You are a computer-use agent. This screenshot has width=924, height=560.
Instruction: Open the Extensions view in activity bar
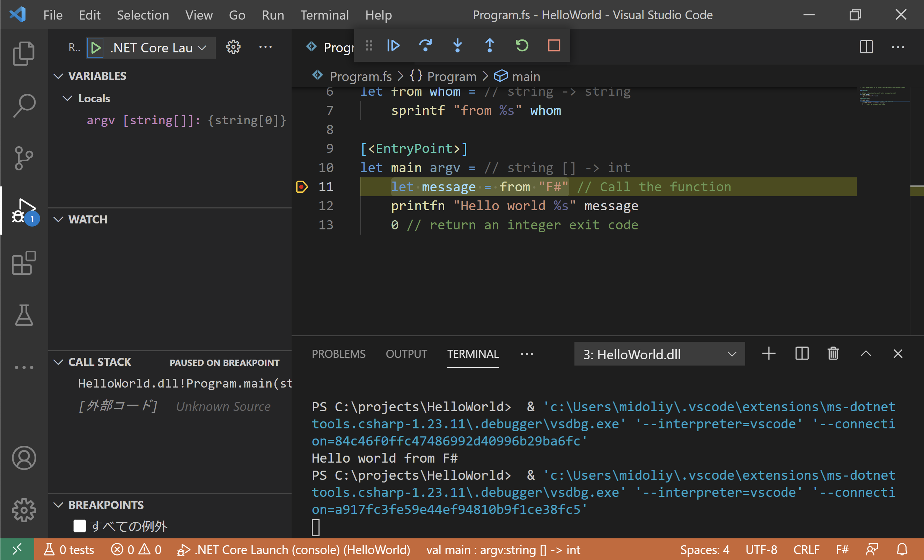(x=24, y=263)
